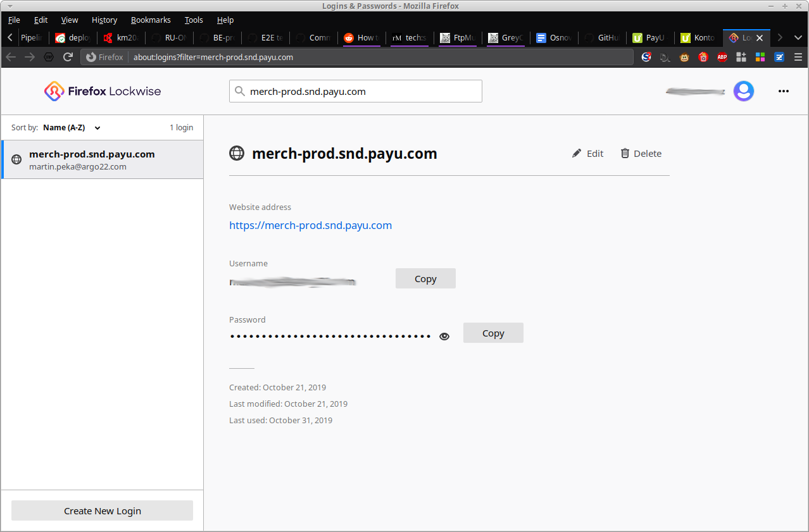
Task: Open the Bookmarks menu
Action: [x=151, y=20]
